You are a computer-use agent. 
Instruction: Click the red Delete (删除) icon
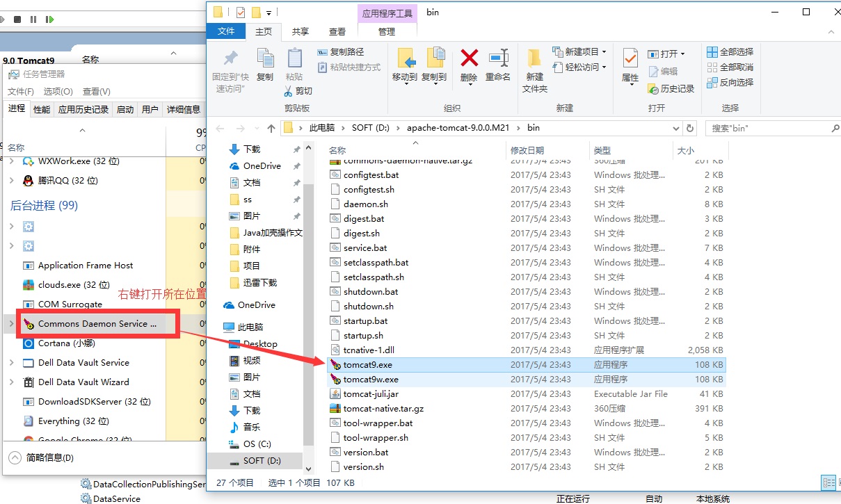(470, 58)
